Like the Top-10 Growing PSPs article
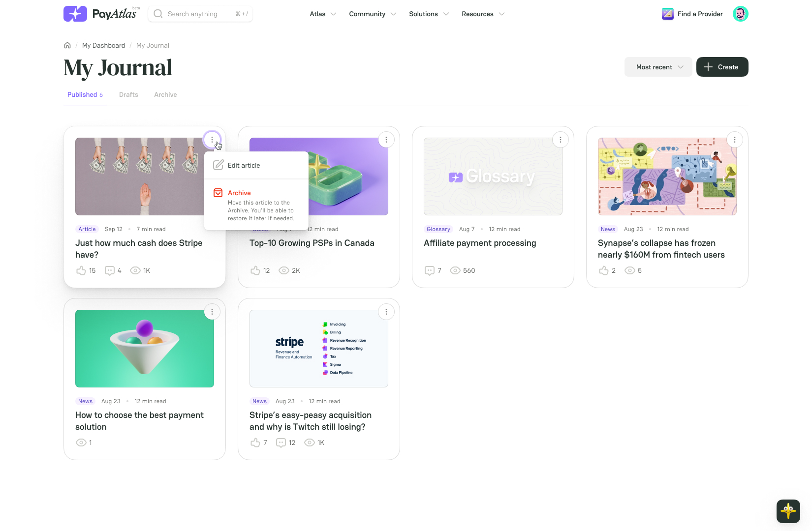Screen dimensions: 812x531 (x=255, y=270)
